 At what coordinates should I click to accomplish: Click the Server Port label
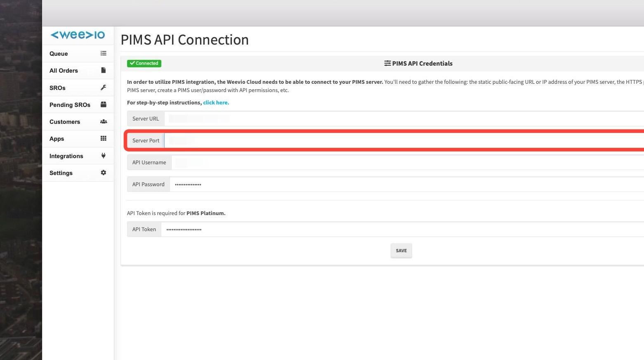point(146,140)
